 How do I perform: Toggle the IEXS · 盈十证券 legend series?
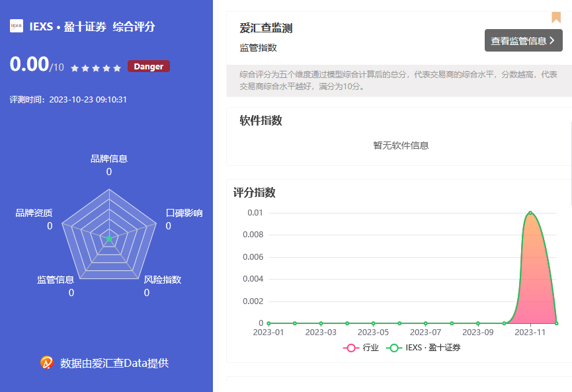(x=423, y=348)
